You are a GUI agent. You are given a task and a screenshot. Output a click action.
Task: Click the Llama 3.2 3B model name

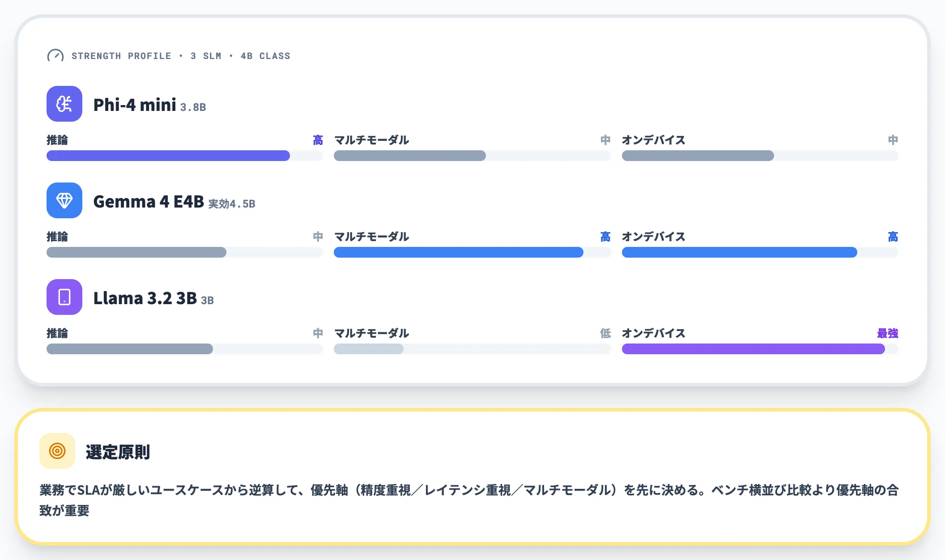point(145,298)
